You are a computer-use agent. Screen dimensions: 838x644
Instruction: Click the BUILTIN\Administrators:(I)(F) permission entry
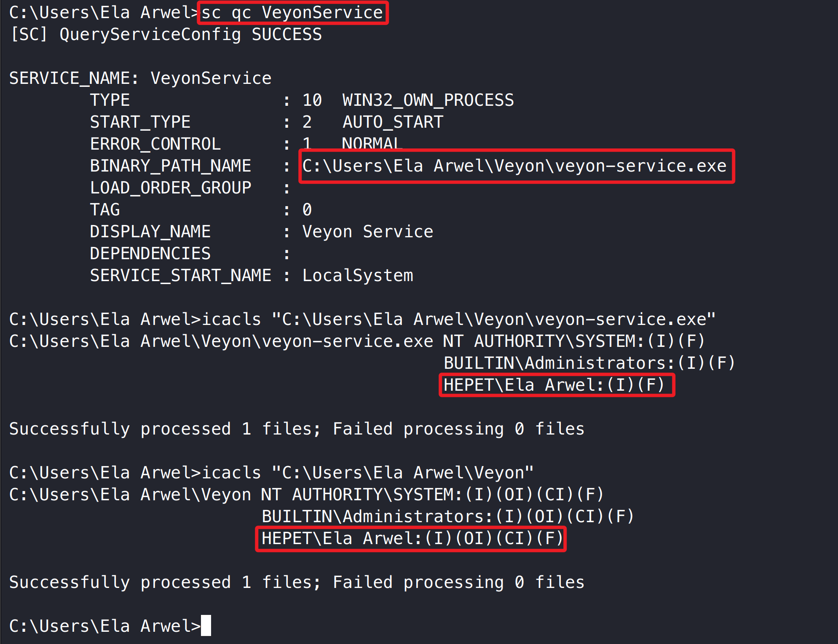pyautogui.click(x=589, y=363)
